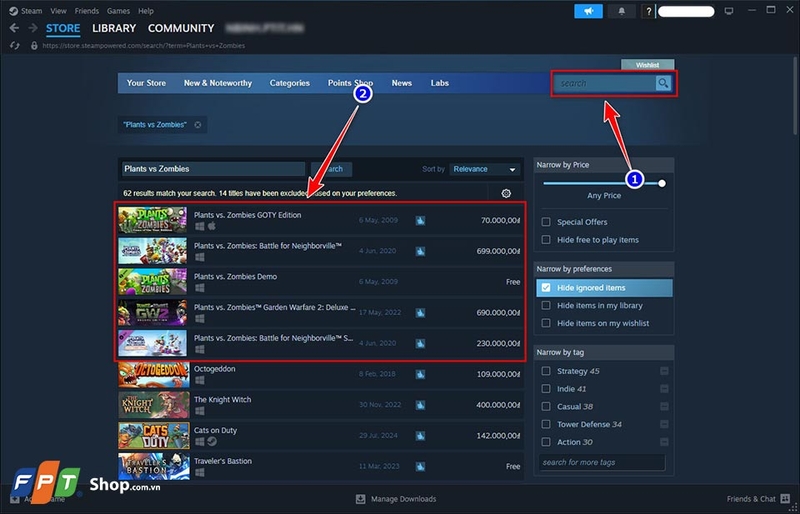Open the Games menu
Viewport: 800px width, 514px height.
tap(118, 11)
